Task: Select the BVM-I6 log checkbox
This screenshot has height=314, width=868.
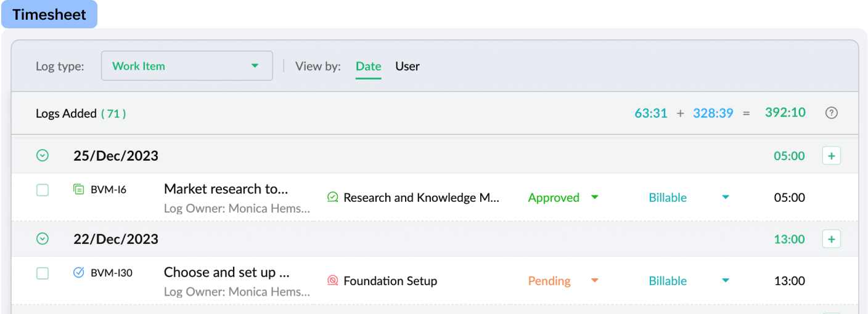Action: 43,190
